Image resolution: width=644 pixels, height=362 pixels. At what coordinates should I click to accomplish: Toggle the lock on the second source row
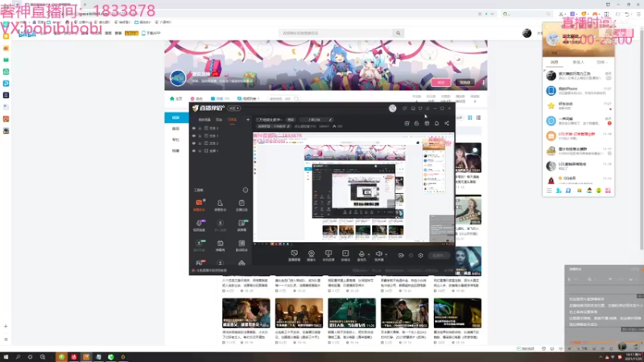pyautogui.click(x=200, y=135)
